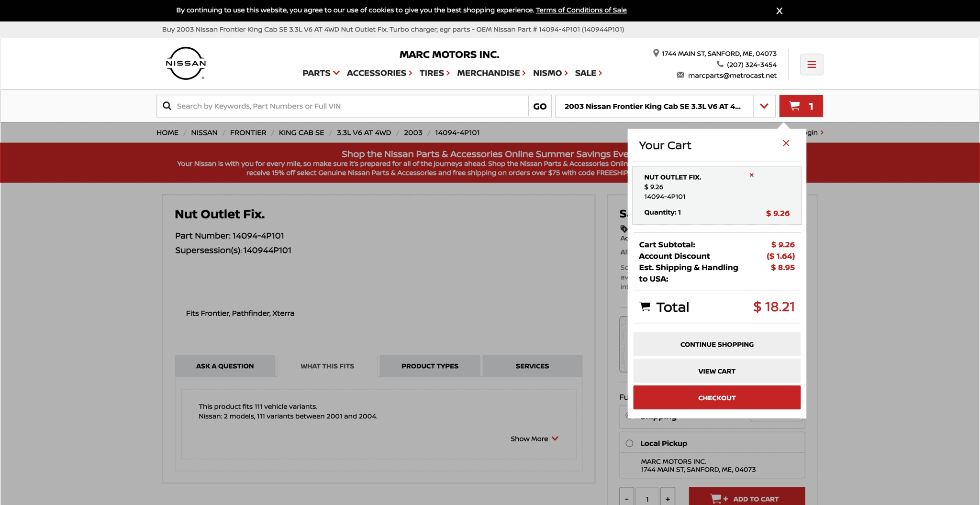Screen dimensions: 980x505
Task: Open the PRODUCT TYPES tab
Action: (430, 366)
